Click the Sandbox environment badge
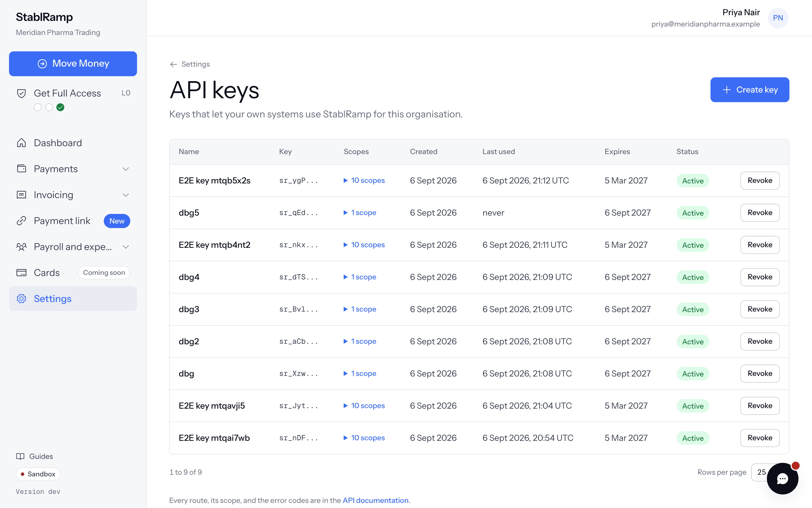 38,474
